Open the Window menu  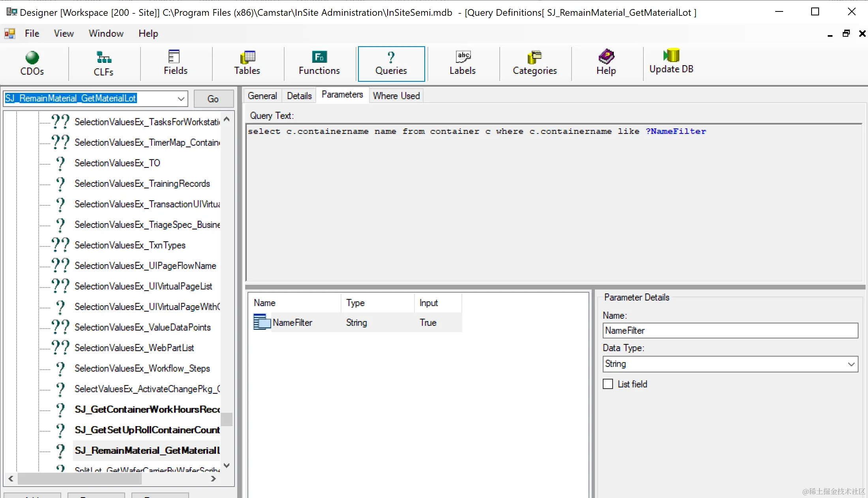[x=106, y=34]
